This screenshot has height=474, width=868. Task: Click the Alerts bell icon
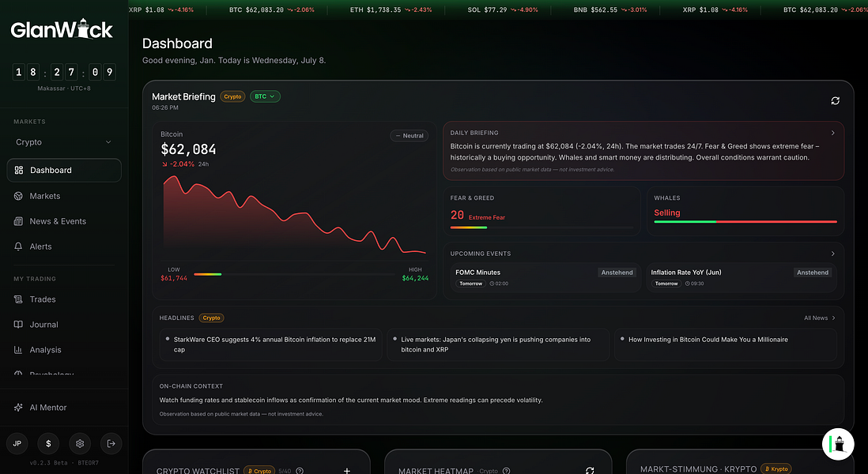pos(18,246)
